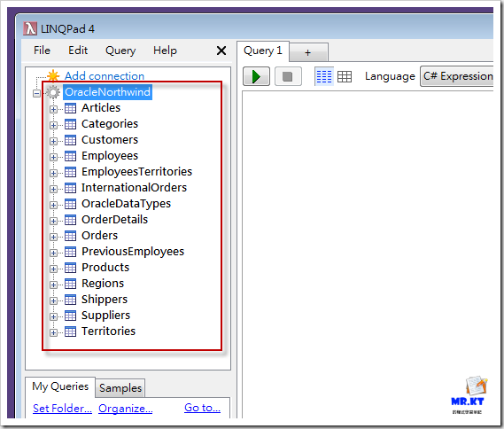This screenshot has height=429, width=504.
Task: Expand the EmployeesTerritories table node
Action: [54, 173]
